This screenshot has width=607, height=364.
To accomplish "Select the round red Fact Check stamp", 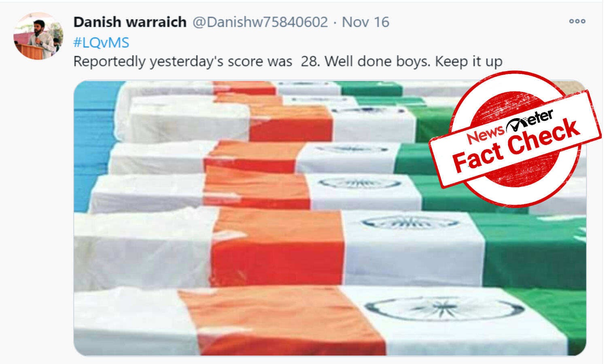I will (515, 139).
